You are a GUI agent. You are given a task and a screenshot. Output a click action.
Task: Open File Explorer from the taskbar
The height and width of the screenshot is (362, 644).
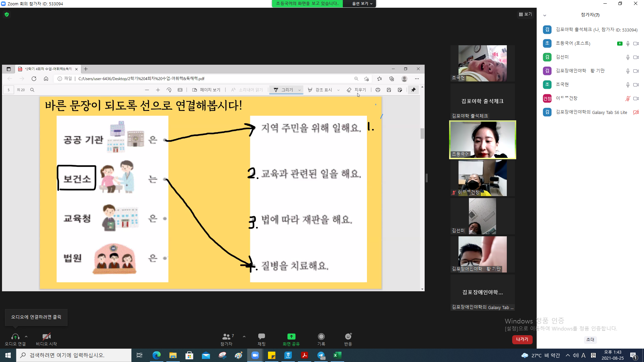(x=173, y=355)
